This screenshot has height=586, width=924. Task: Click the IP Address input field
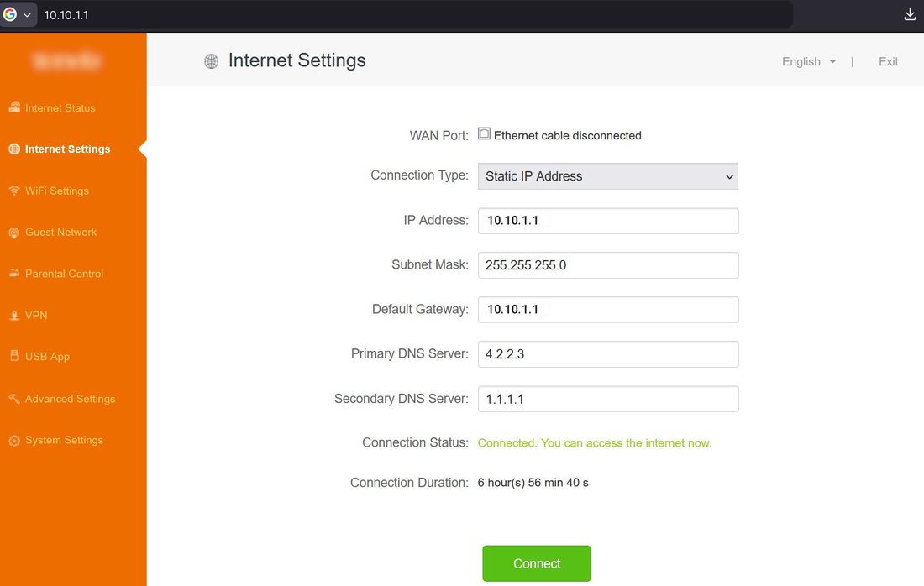pyautogui.click(x=607, y=221)
